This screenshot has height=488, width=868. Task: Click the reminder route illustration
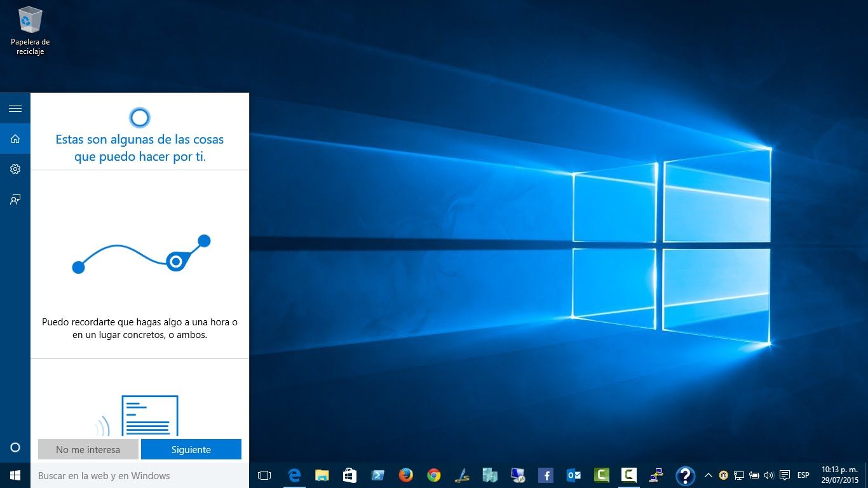pyautogui.click(x=141, y=254)
